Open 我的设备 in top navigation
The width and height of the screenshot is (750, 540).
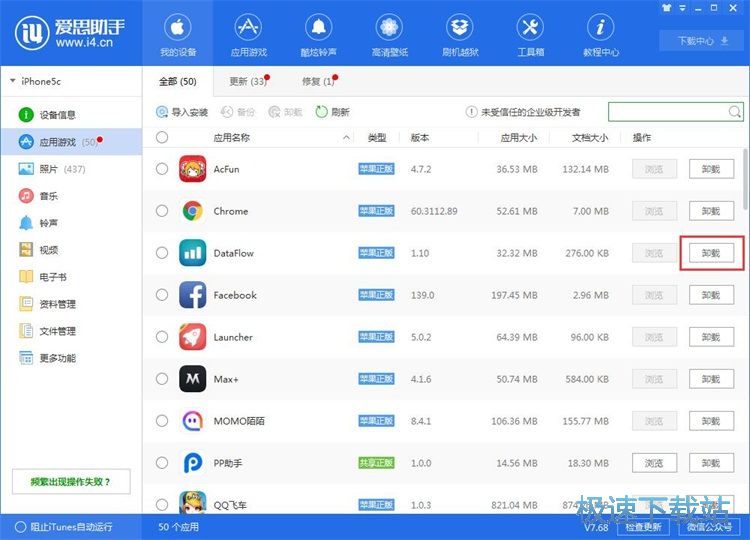[x=177, y=35]
